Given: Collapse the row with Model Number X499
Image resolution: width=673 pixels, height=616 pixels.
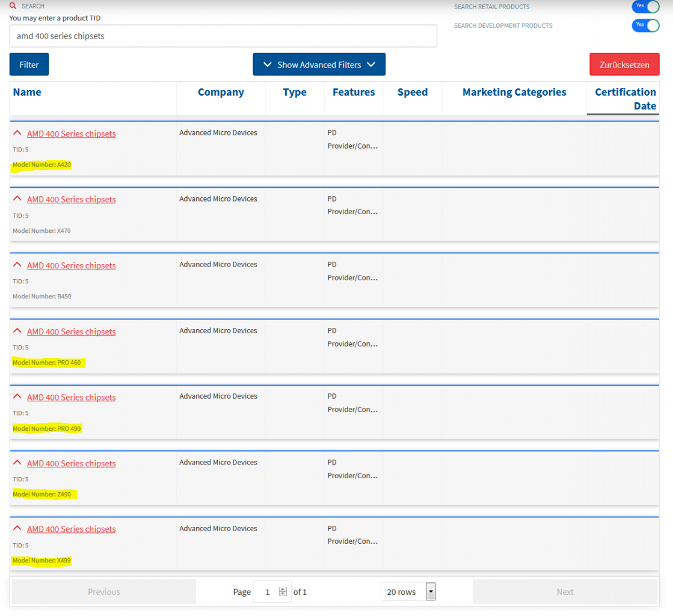Looking at the screenshot, I should pyautogui.click(x=17, y=528).
